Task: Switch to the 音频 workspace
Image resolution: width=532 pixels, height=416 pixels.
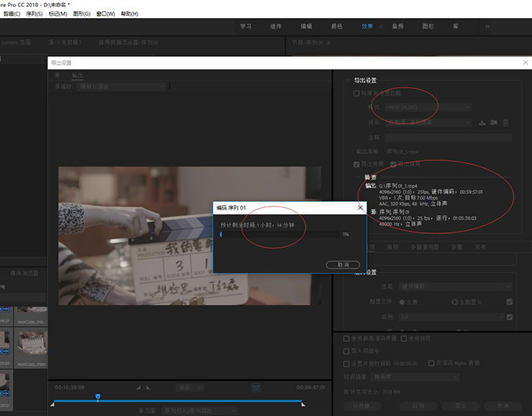Action: tap(397, 27)
